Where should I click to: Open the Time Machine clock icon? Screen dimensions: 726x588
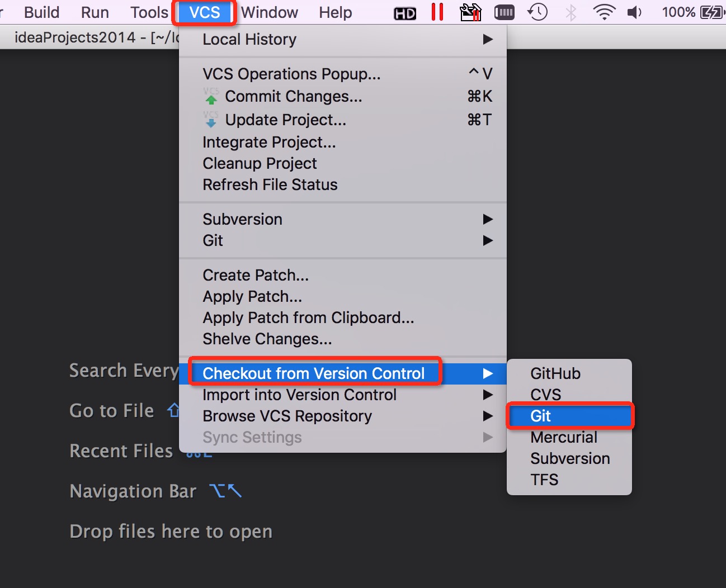click(538, 12)
